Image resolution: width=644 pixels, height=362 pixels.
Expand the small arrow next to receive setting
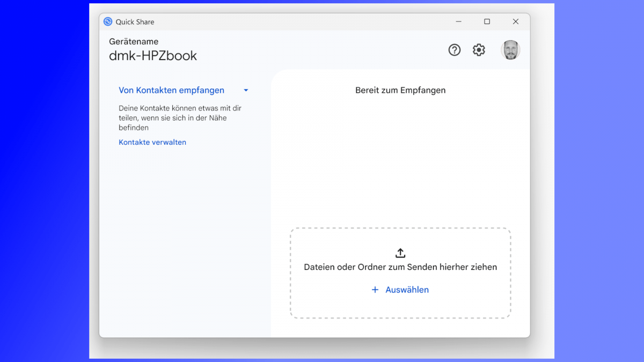pyautogui.click(x=246, y=91)
